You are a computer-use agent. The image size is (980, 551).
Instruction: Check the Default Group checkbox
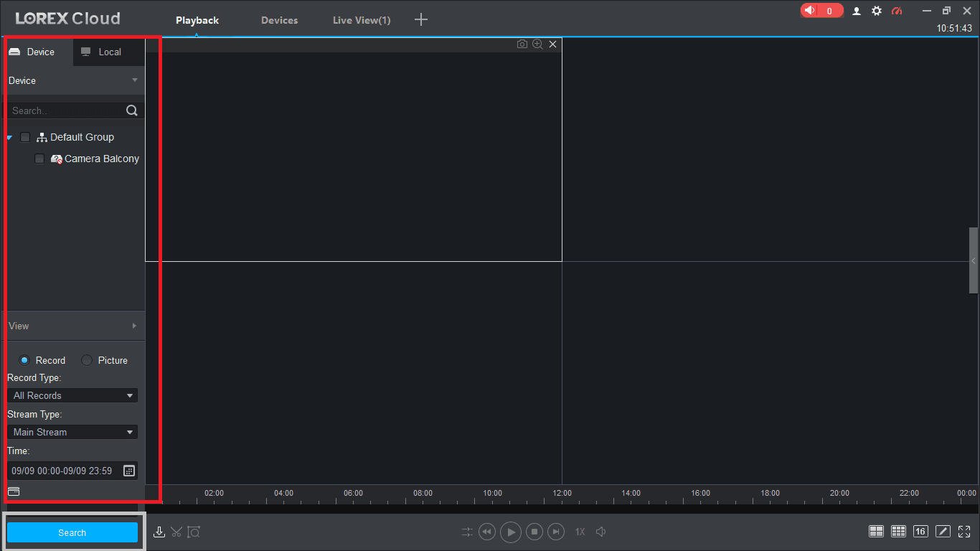pos(25,137)
